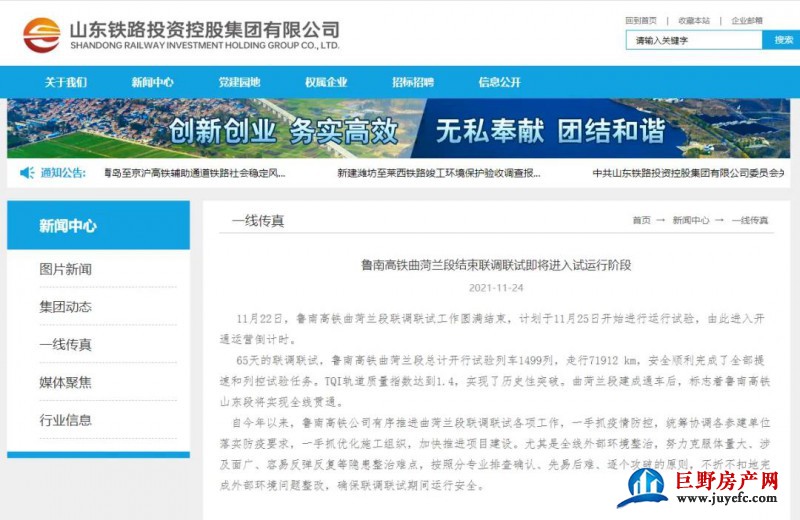Viewport: 800px width, 520px height.
Task: Open notice about 青岛至京沪高铁辅助通道
Action: tap(194, 174)
